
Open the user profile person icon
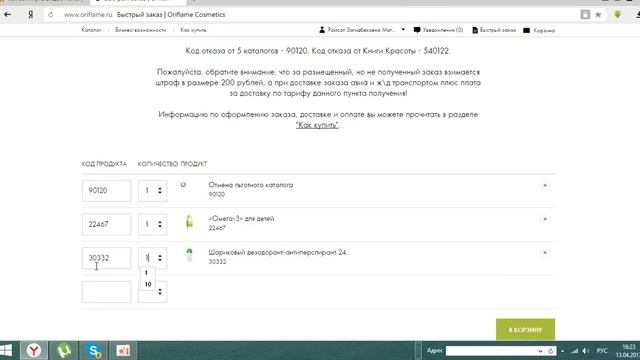coord(322,30)
